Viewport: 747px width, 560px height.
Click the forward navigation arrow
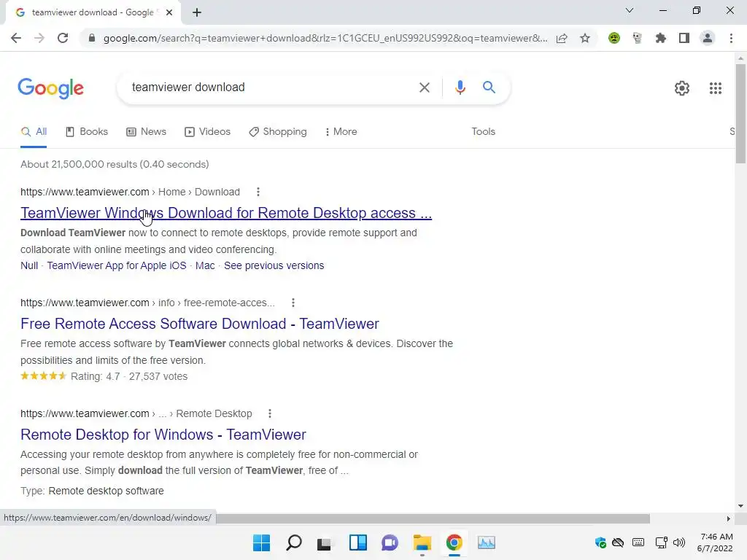coord(39,38)
